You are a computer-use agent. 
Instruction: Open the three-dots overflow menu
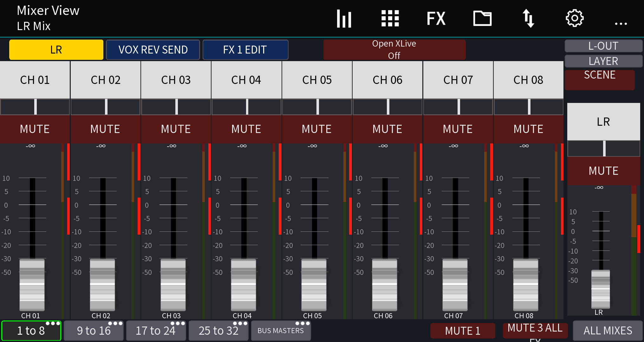(x=621, y=23)
